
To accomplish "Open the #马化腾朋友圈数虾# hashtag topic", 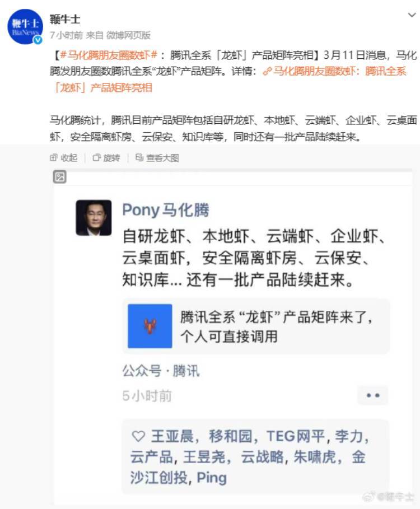I will pos(109,55).
